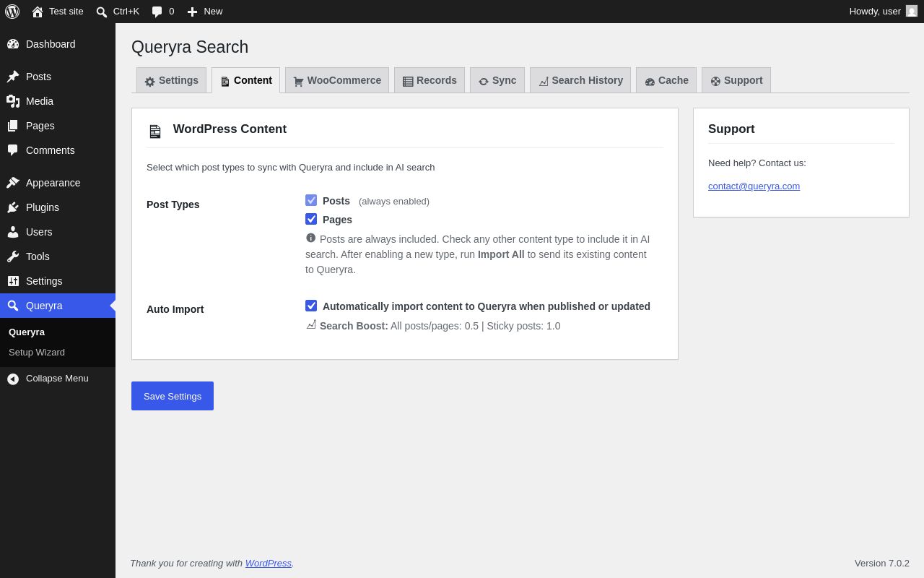
Task: Click the Auto Import label
Action: point(175,309)
